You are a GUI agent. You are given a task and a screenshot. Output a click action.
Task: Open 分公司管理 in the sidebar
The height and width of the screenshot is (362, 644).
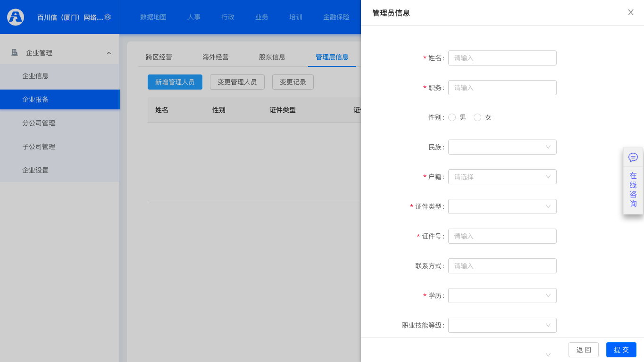click(x=39, y=123)
